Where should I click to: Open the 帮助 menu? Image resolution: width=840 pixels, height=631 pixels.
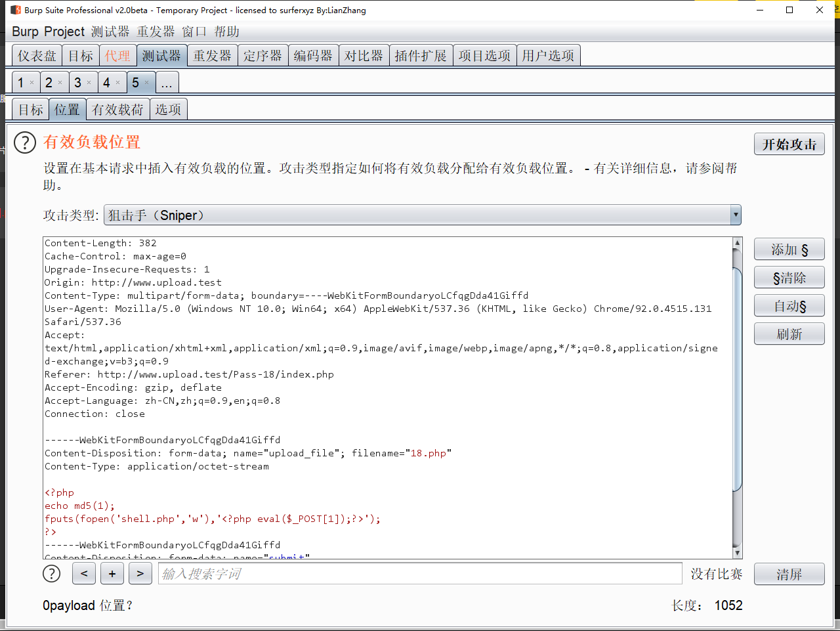pos(226,32)
